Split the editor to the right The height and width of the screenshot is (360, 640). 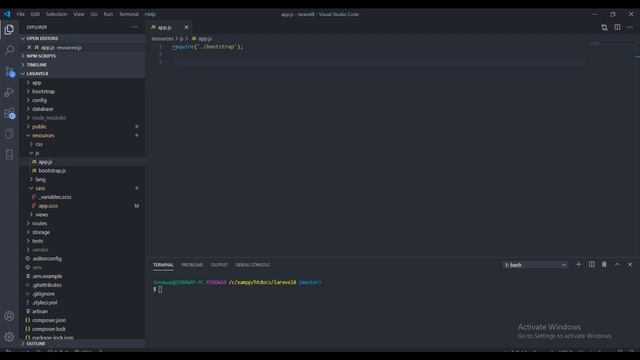click(617, 27)
